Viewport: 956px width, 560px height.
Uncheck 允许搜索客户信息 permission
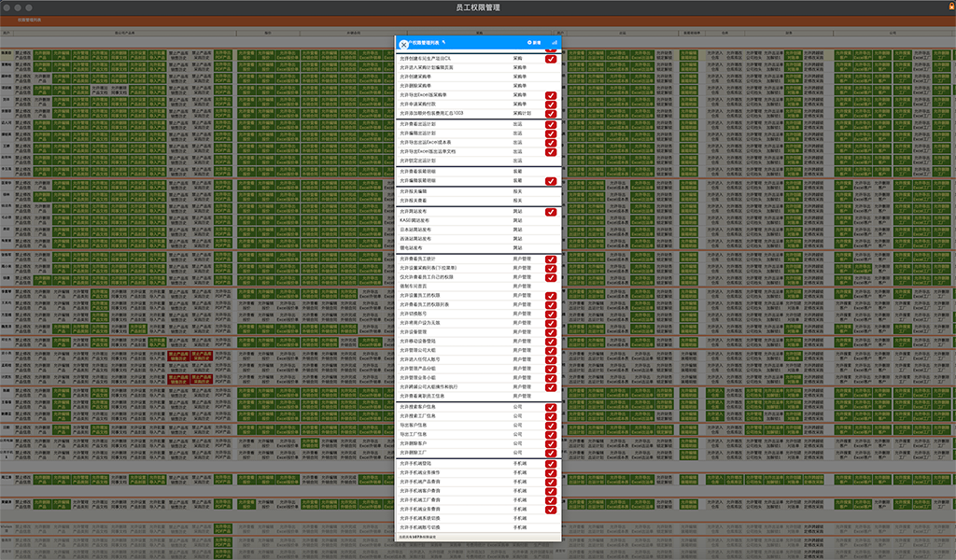point(551,407)
